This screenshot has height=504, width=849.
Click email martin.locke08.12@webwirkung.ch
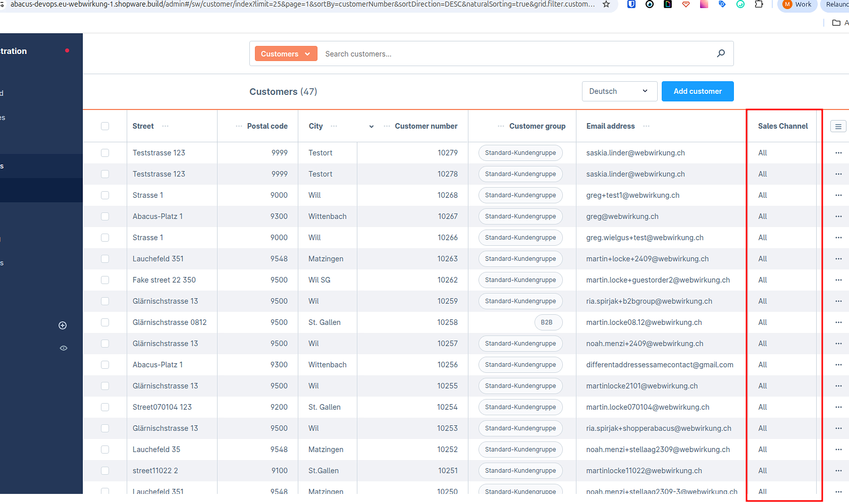(644, 322)
